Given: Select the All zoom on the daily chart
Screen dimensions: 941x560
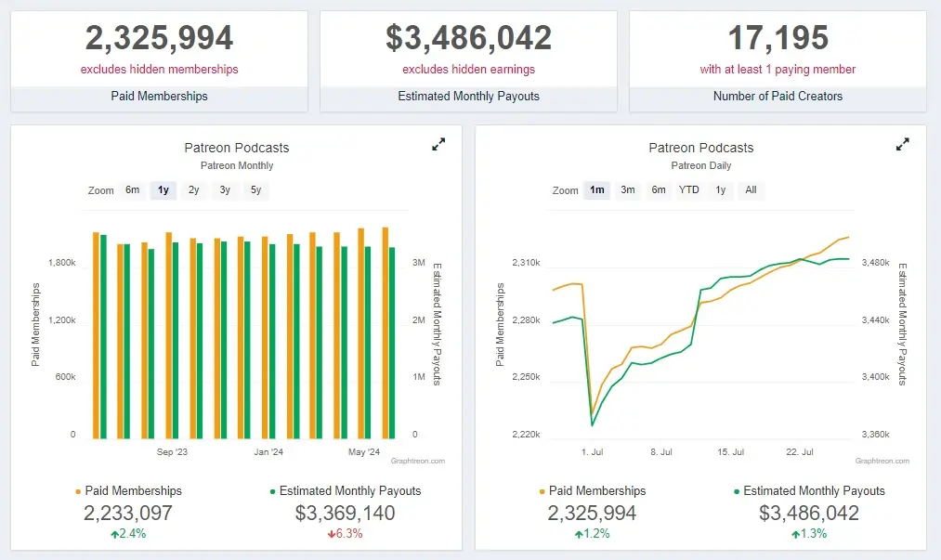Looking at the screenshot, I should point(751,189).
